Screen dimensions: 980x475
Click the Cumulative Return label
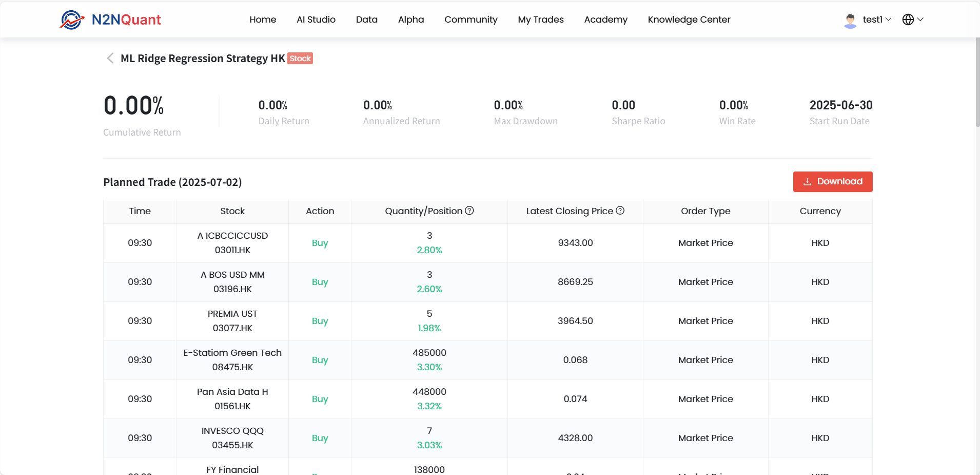click(142, 132)
